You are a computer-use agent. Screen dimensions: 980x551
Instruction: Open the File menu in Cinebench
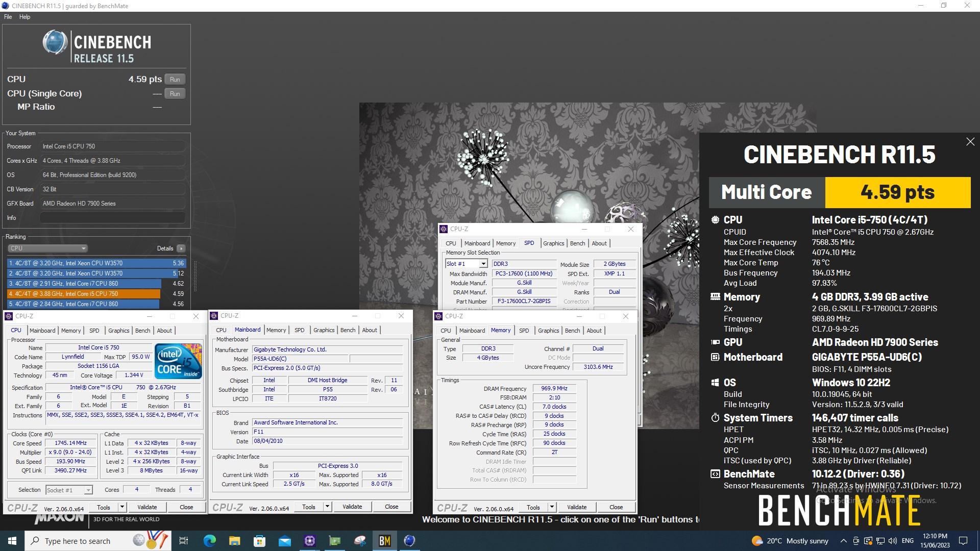tap(8, 17)
